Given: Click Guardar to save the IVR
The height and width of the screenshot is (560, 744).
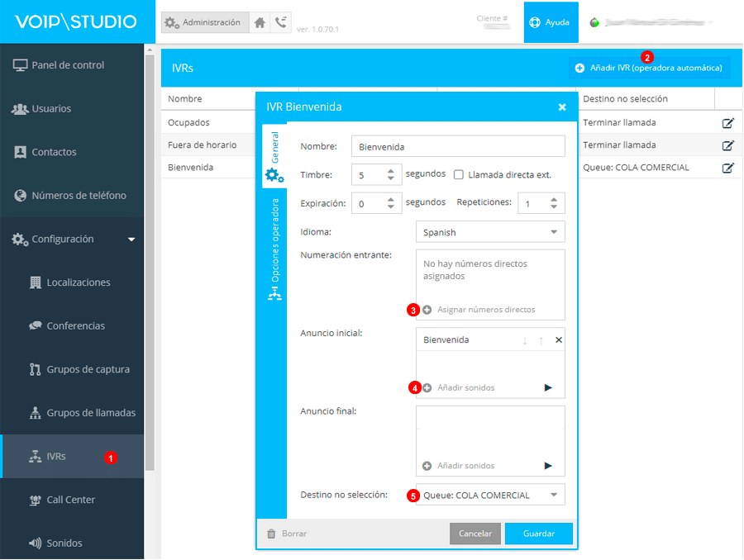Looking at the screenshot, I should coord(539,534).
